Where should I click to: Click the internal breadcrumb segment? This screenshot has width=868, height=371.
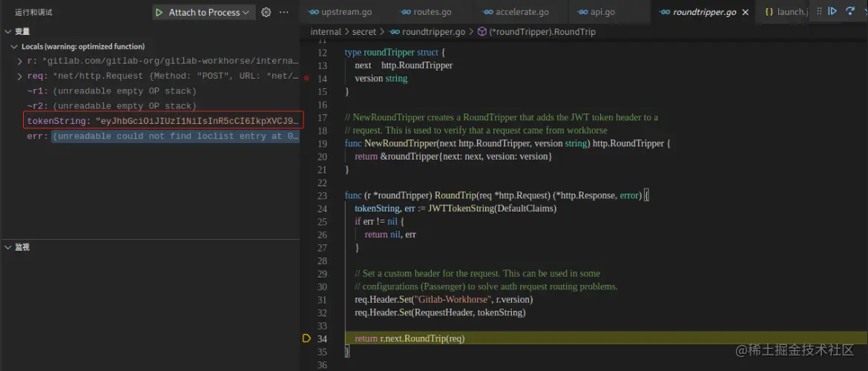pyautogui.click(x=326, y=32)
